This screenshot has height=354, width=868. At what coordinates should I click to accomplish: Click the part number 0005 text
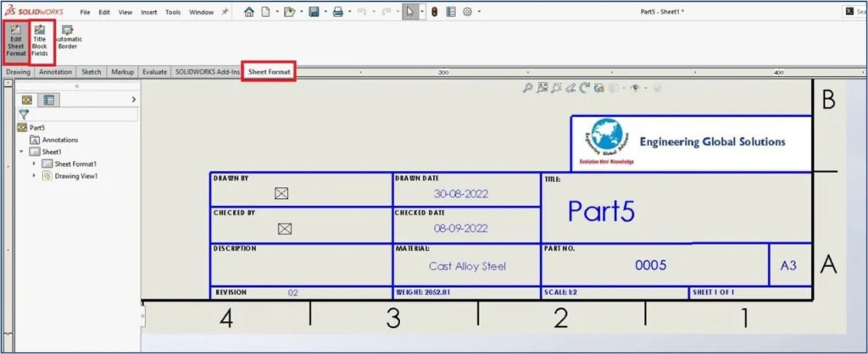650,266
